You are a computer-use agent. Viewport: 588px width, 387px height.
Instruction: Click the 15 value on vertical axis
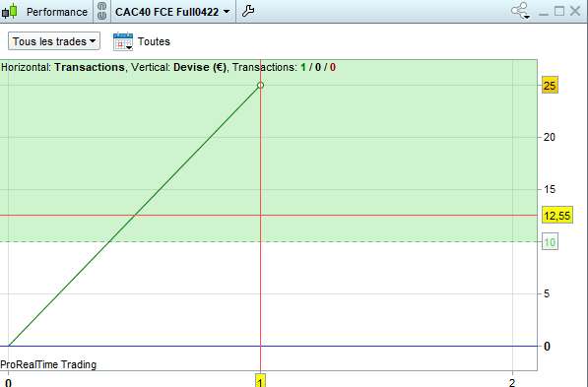click(550, 189)
